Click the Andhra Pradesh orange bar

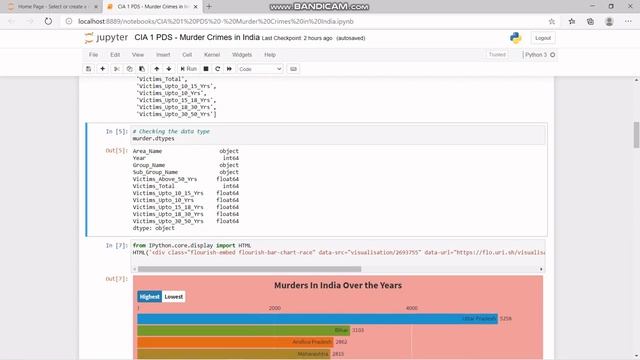pos(236,342)
